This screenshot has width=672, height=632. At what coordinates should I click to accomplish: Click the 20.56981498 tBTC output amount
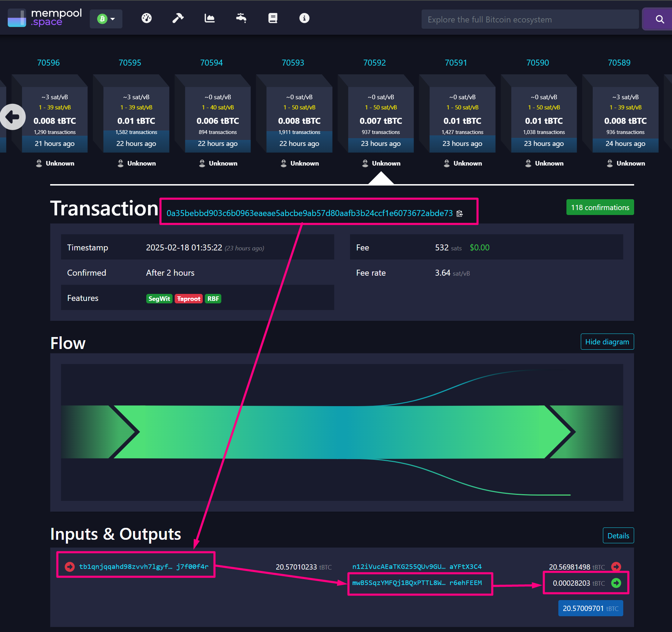point(577,567)
